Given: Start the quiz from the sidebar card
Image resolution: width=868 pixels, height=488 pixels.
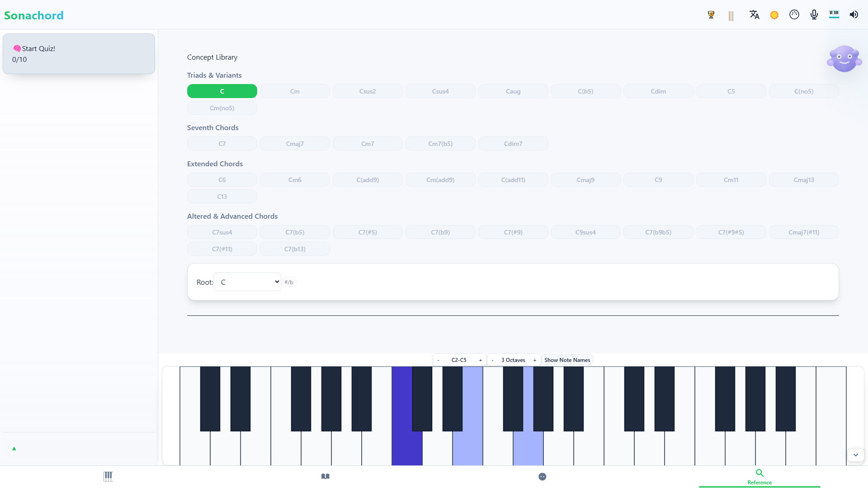Looking at the screenshot, I should (79, 54).
